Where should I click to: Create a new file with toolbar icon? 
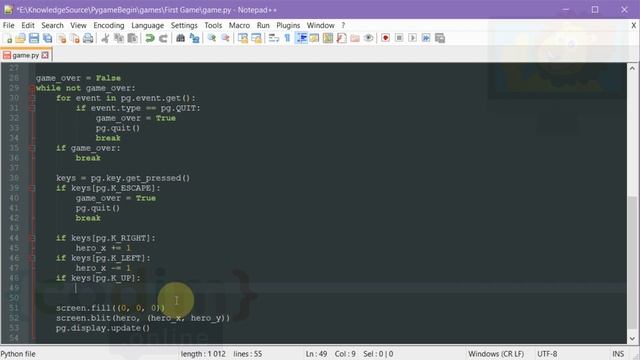[8, 38]
